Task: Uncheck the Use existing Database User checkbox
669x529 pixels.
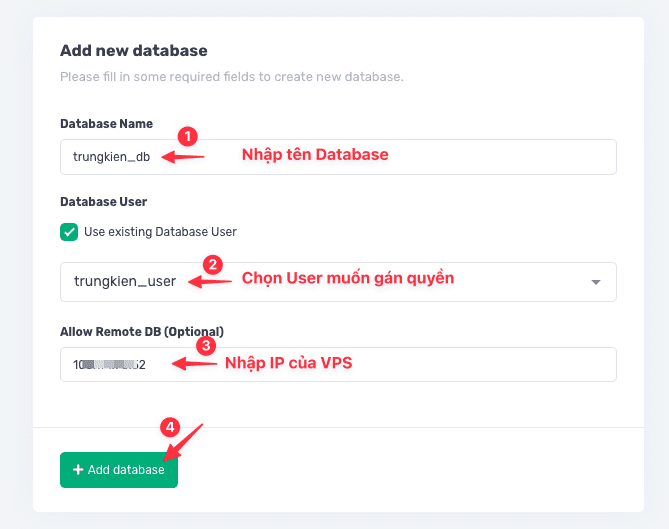Action: (x=69, y=232)
